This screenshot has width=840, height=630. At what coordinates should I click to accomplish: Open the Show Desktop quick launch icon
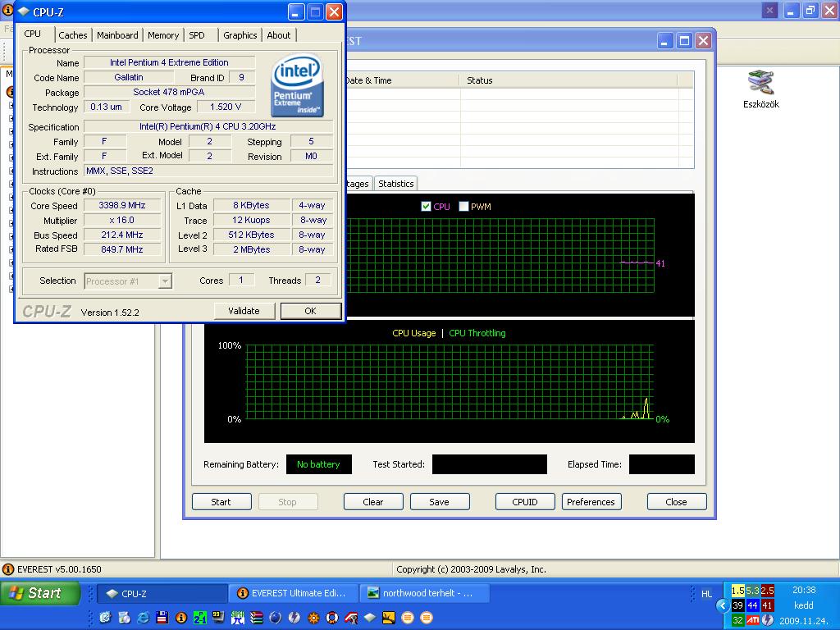105,618
